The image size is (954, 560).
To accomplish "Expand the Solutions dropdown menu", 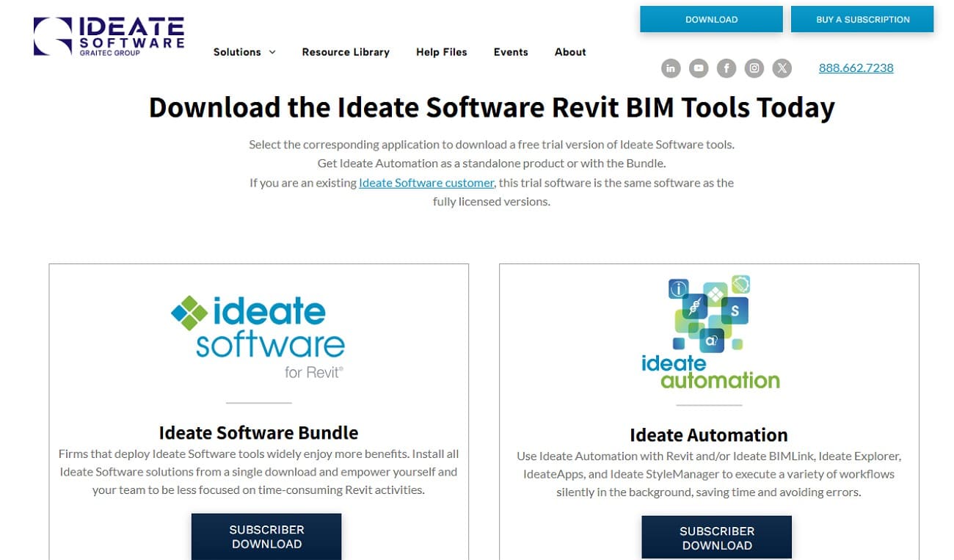I will (x=237, y=52).
